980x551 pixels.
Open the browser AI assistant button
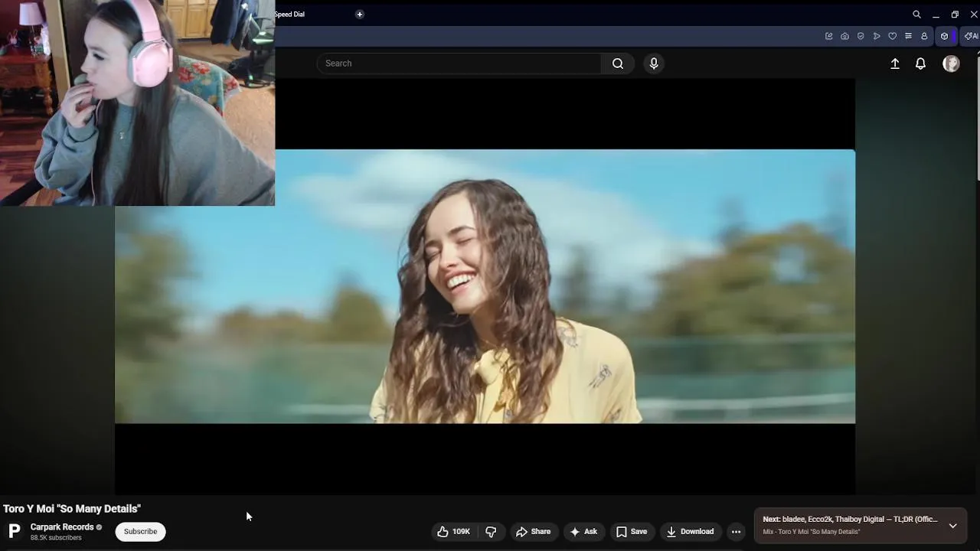tap(971, 36)
